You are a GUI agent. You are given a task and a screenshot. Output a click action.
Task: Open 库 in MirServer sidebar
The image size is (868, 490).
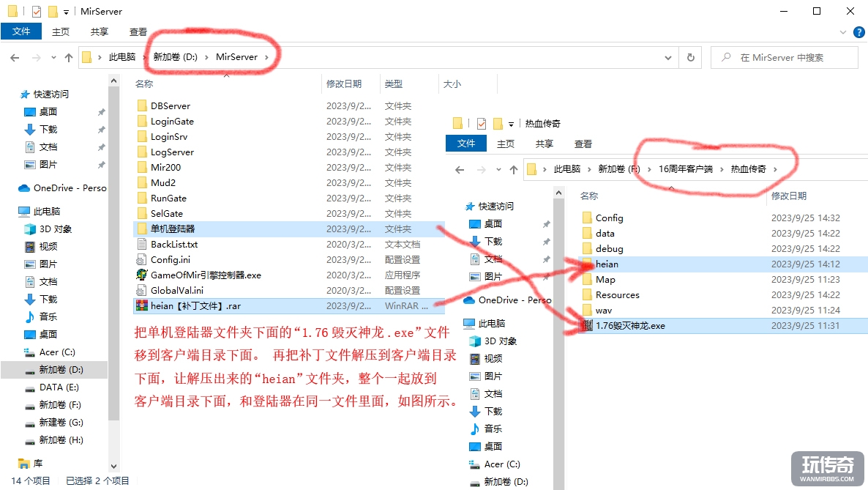[x=37, y=464]
